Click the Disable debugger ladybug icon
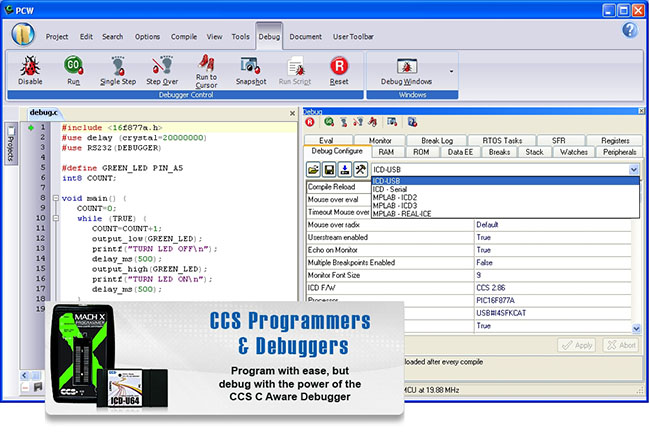The width and height of the screenshot is (650, 435). 30,70
